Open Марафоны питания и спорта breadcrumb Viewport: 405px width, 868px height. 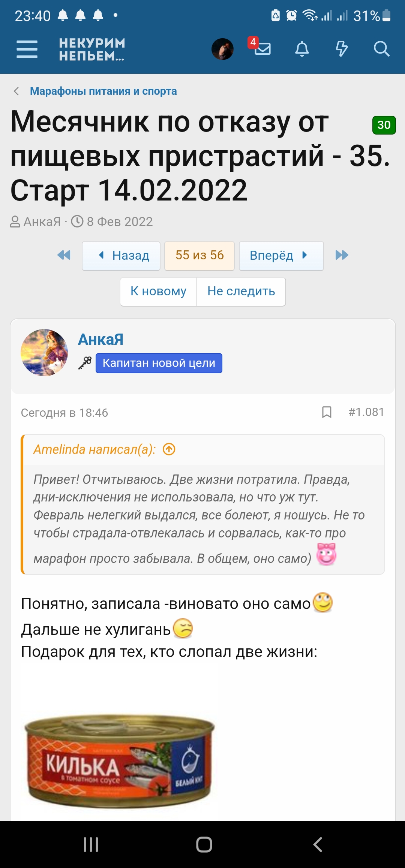click(x=103, y=91)
